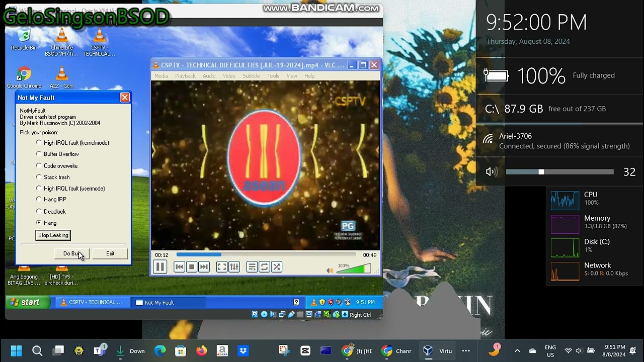644x362 pixels.
Task: Open the VLC Tools menu
Action: click(x=273, y=76)
